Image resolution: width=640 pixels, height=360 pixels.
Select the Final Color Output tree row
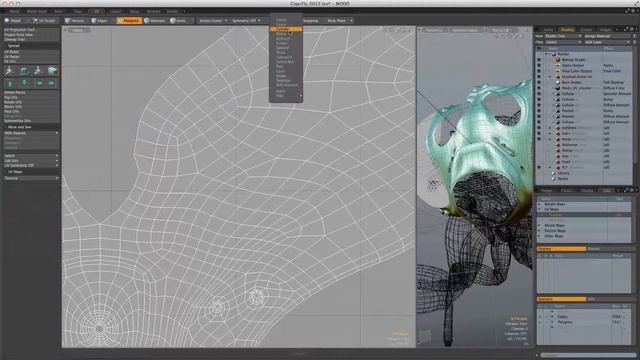(584, 71)
